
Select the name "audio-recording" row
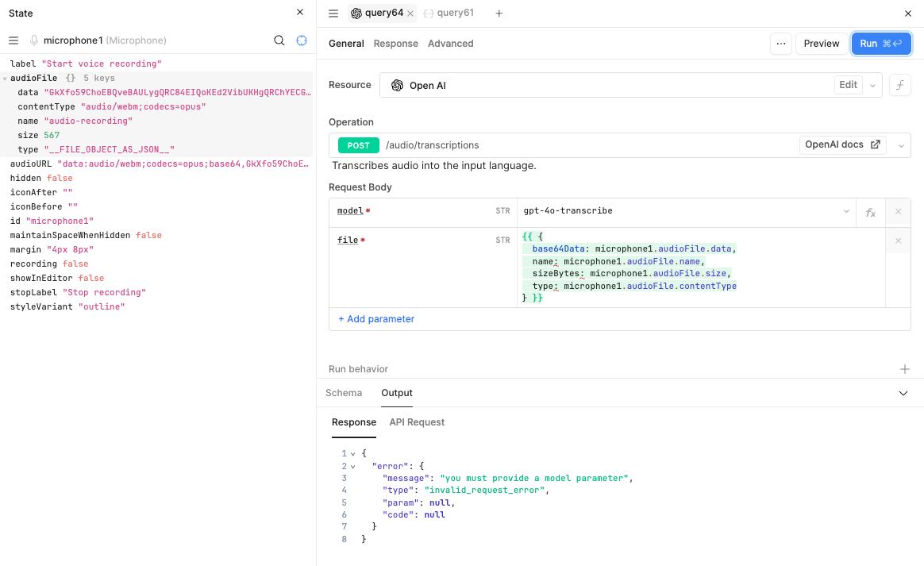156,121
